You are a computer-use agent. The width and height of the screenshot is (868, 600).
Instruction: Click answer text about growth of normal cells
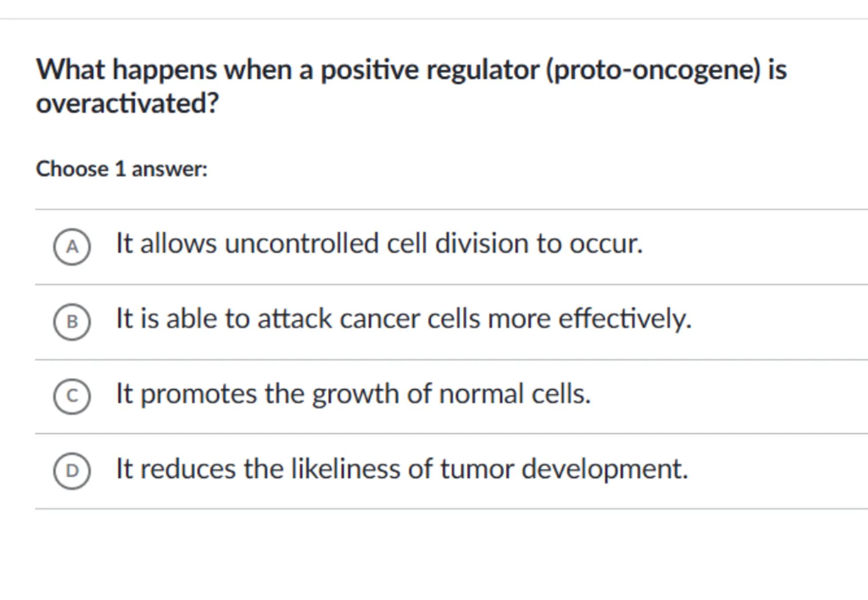click(353, 393)
